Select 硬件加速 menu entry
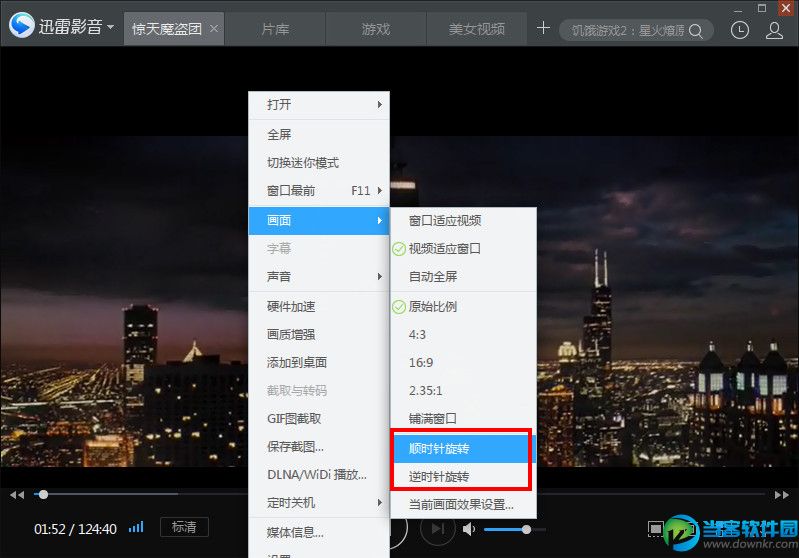Screen dimensions: 799x558 319,306
